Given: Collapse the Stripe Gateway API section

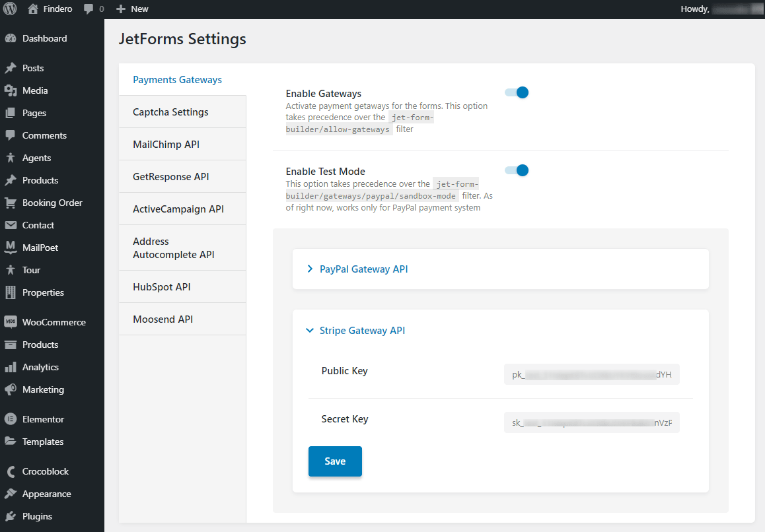Looking at the screenshot, I should pyautogui.click(x=361, y=331).
